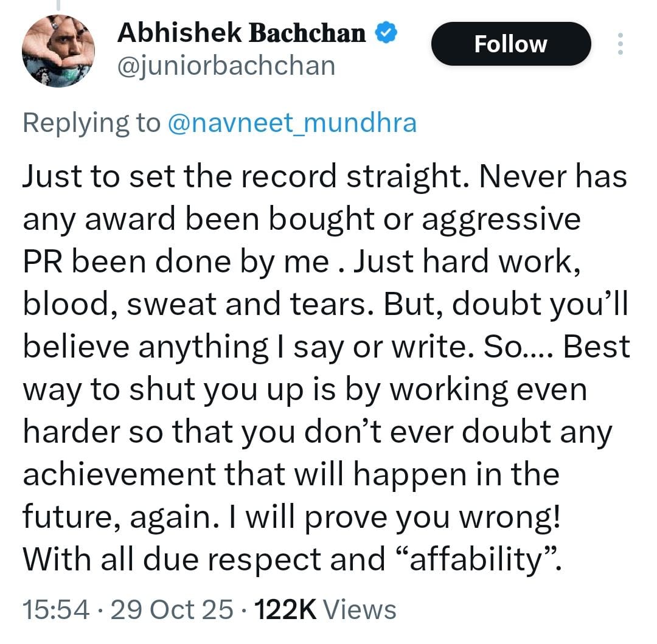
Task: Click the "achievement that will happen" line
Action: click(x=243, y=474)
